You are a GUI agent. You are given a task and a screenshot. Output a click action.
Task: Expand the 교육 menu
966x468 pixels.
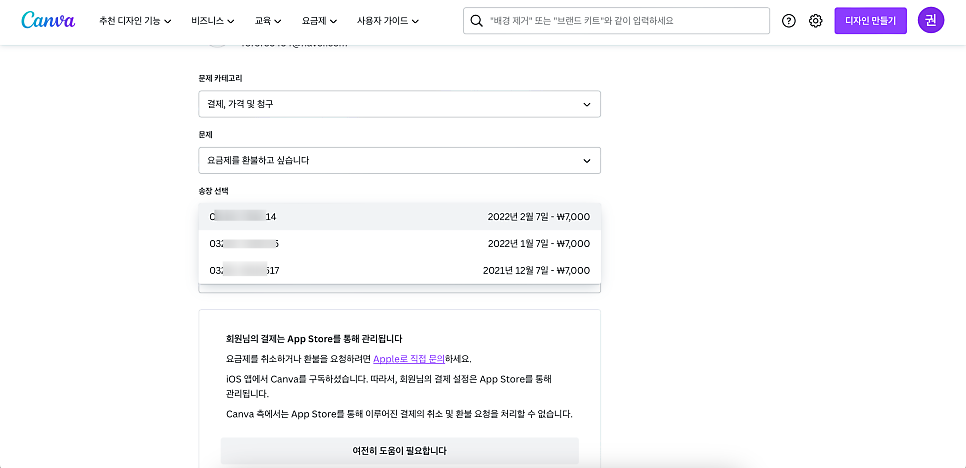[268, 21]
